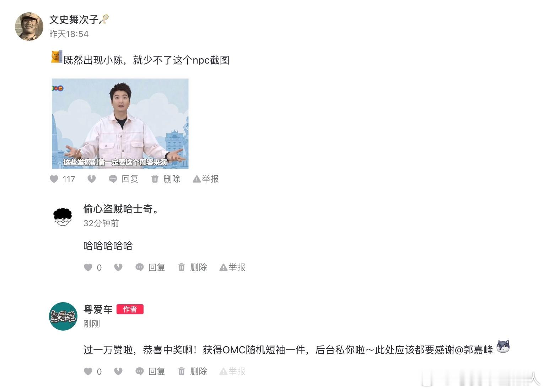
Task: Like the 粤爱车 author comment
Action: click(88, 371)
